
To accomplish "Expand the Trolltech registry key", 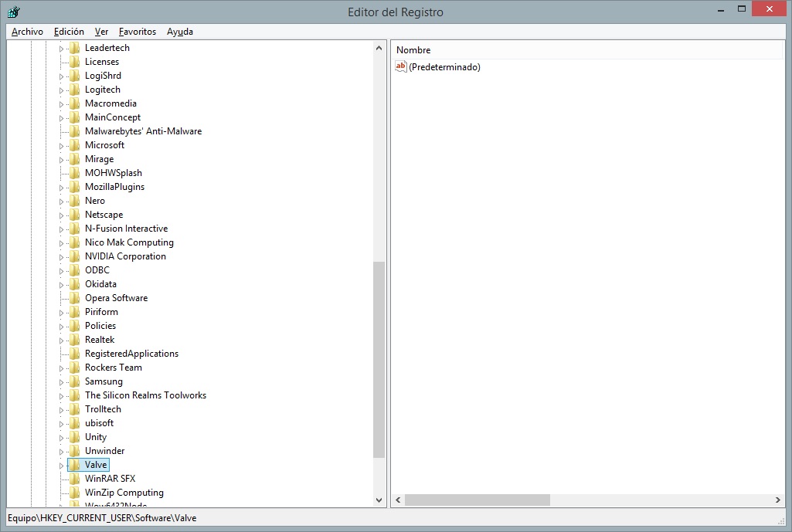I will point(61,410).
